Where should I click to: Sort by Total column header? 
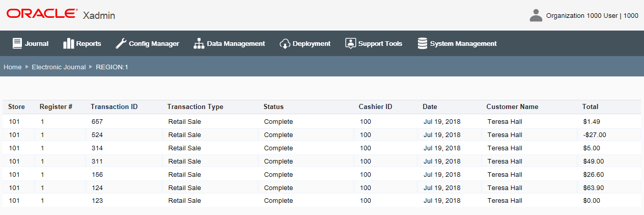point(591,106)
